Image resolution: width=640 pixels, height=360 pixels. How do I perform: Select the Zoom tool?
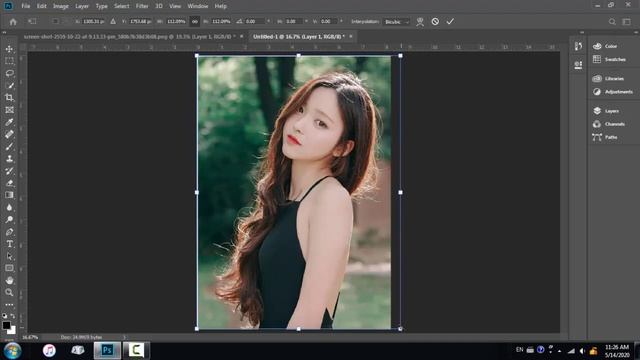9,292
